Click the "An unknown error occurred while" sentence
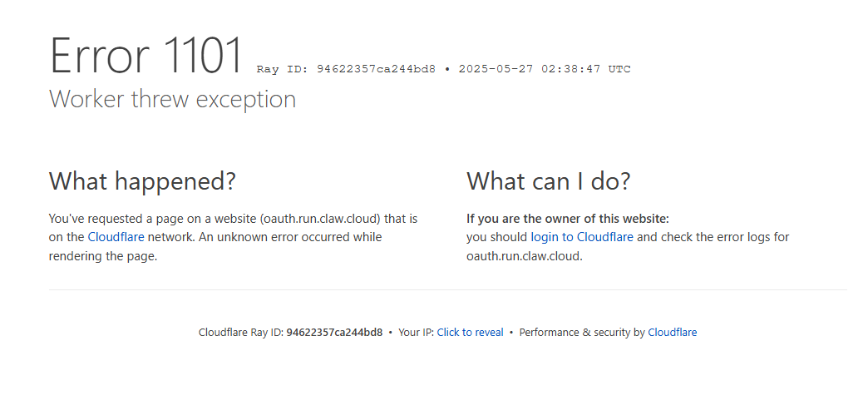This screenshot has width=868, height=415. (x=290, y=237)
